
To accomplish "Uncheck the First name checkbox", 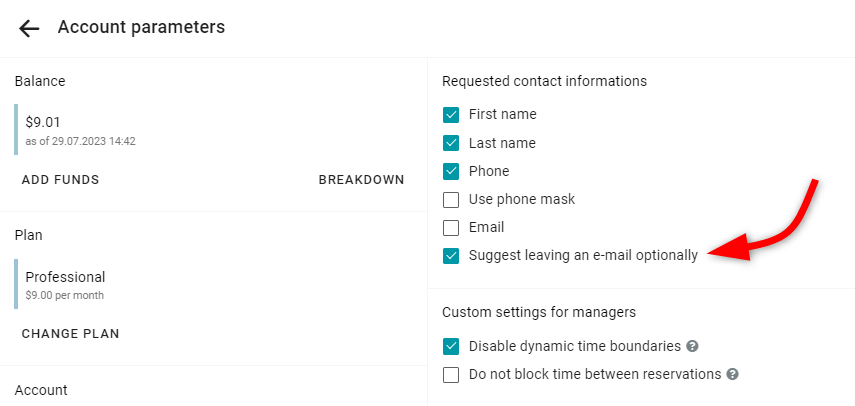I will click(451, 115).
